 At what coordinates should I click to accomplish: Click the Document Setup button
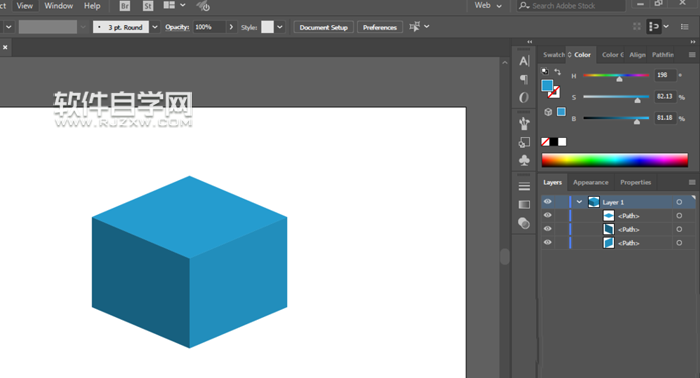click(324, 27)
